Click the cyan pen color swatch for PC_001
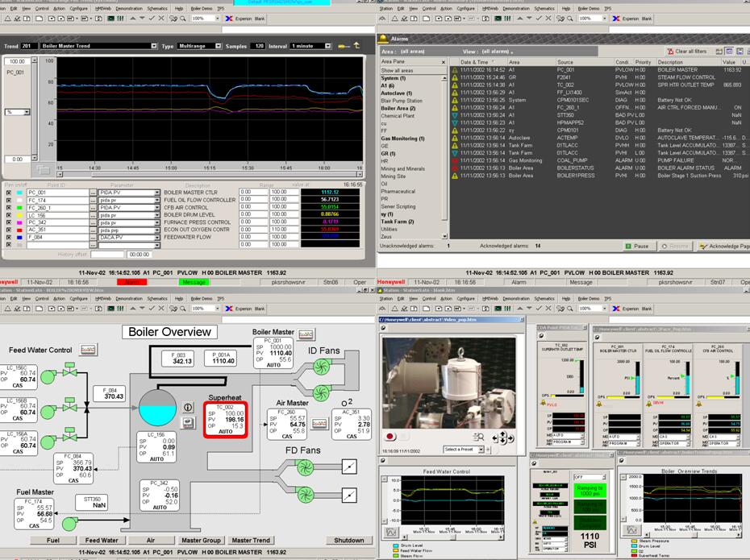The height and width of the screenshot is (560, 750). coord(19,193)
